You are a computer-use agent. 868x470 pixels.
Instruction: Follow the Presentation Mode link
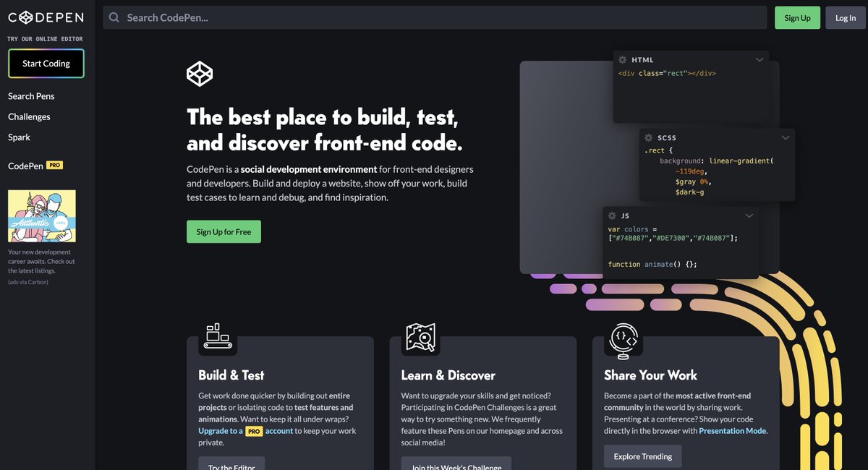point(733,431)
